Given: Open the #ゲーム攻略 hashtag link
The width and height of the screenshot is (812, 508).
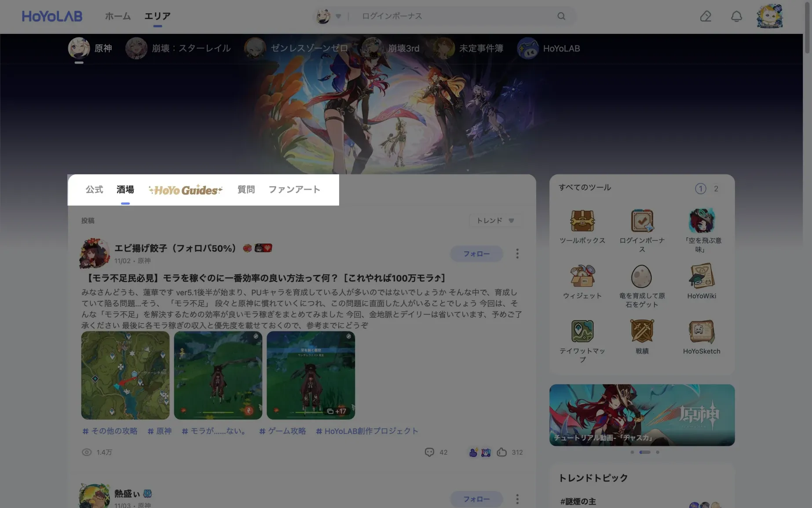Looking at the screenshot, I should (282, 431).
